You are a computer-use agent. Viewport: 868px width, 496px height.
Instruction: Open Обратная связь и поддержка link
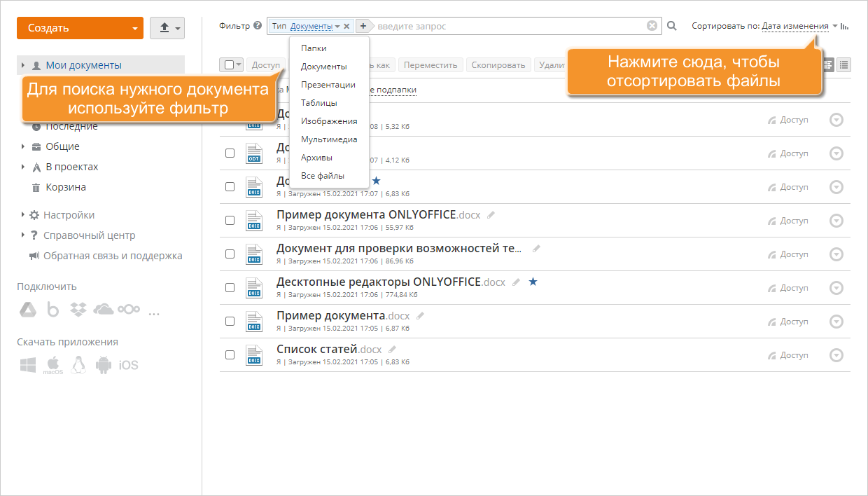click(x=113, y=256)
